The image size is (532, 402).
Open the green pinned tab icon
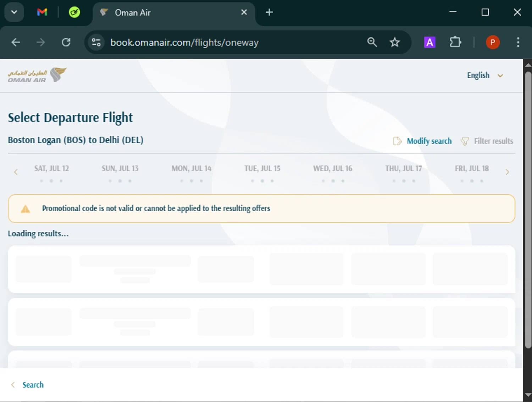74,12
